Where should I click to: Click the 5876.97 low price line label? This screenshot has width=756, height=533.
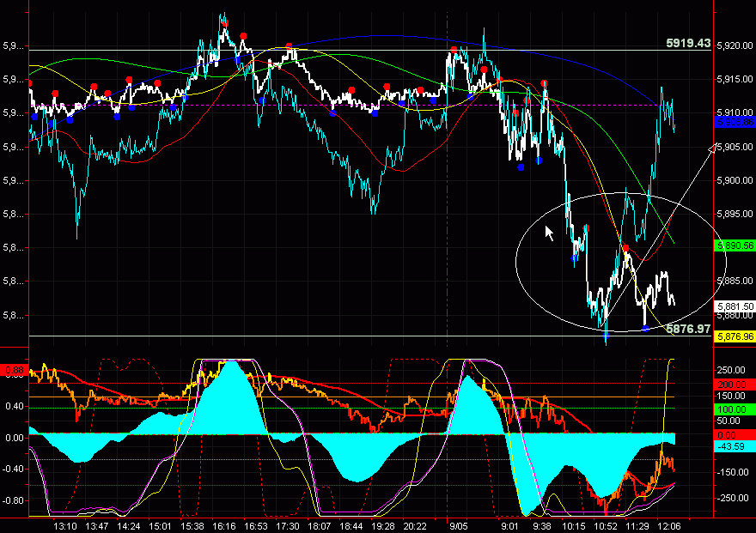click(x=688, y=329)
